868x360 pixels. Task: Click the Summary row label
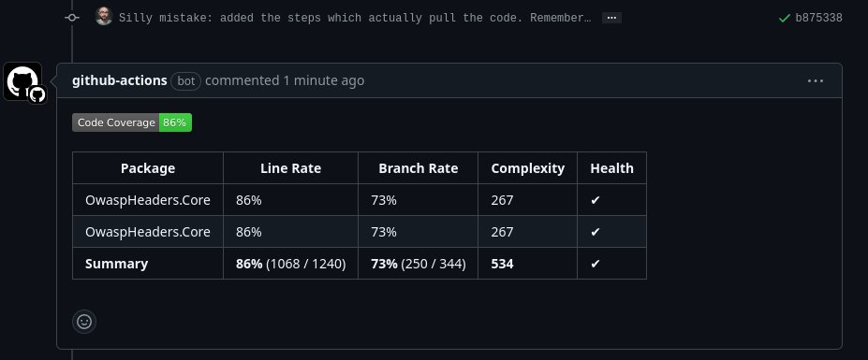click(116, 264)
